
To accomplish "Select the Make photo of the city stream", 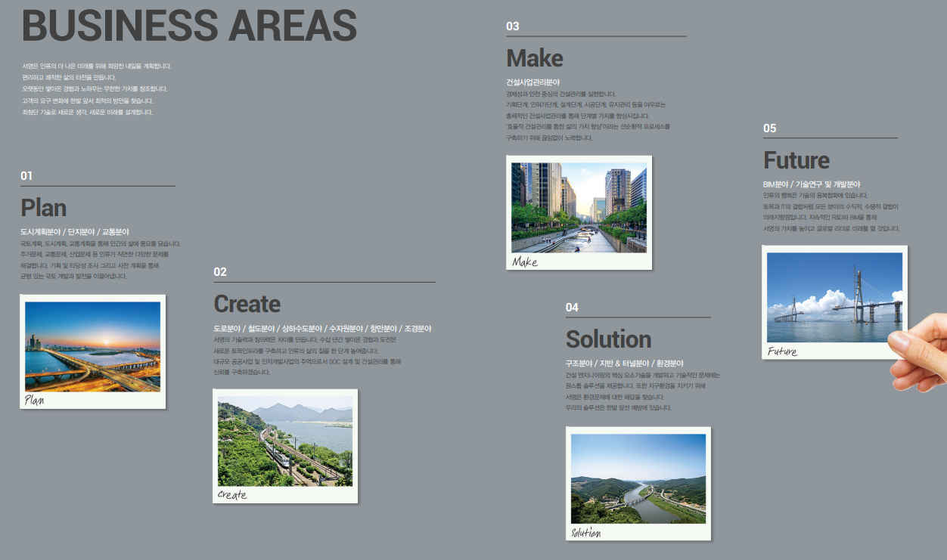I will pos(579,207).
